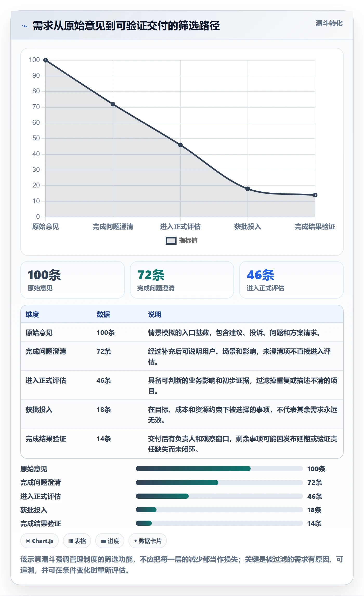Viewport: 364px width, 596px height.
Task: Click the Chart.js tag chip
Action: click(40, 541)
